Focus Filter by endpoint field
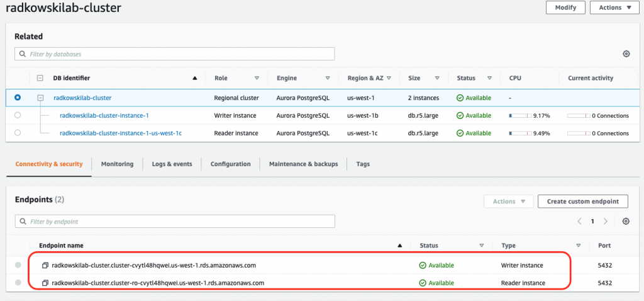Screen dimensions: 644x301 (175, 221)
